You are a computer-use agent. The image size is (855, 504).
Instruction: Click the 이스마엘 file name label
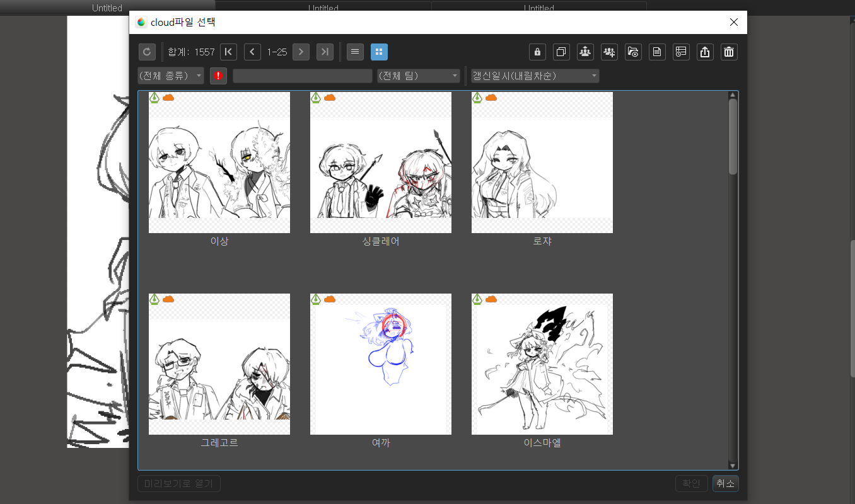coord(542,442)
